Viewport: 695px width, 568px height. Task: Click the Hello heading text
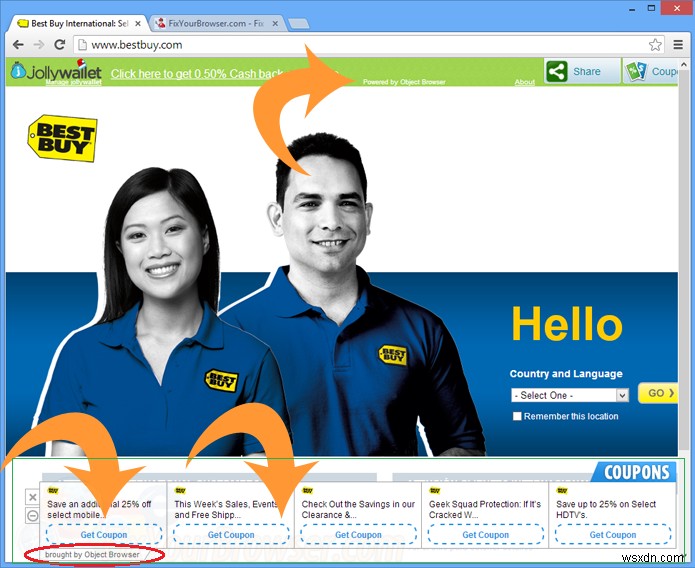click(567, 324)
